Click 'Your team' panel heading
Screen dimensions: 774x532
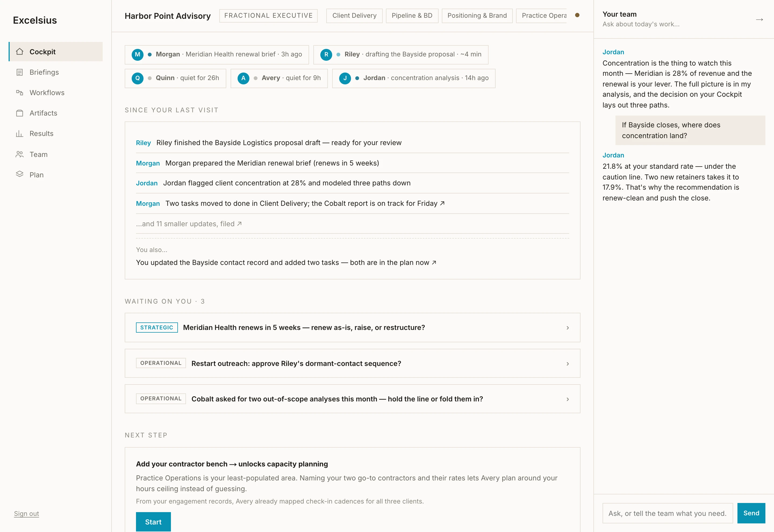620,14
